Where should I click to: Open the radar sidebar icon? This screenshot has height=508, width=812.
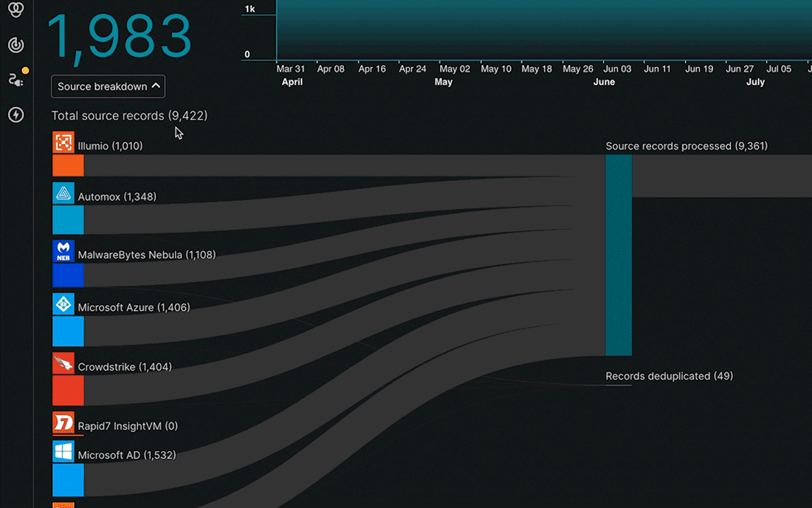16,45
